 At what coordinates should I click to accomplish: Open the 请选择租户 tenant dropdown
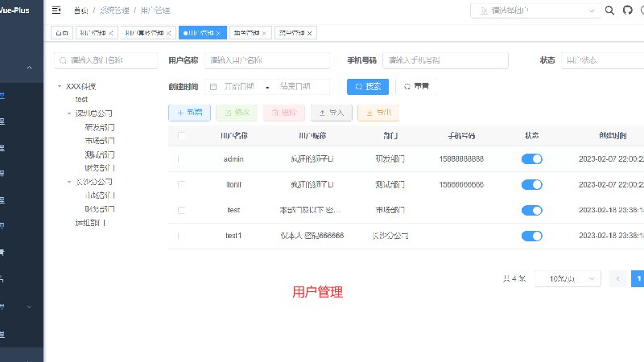click(535, 10)
